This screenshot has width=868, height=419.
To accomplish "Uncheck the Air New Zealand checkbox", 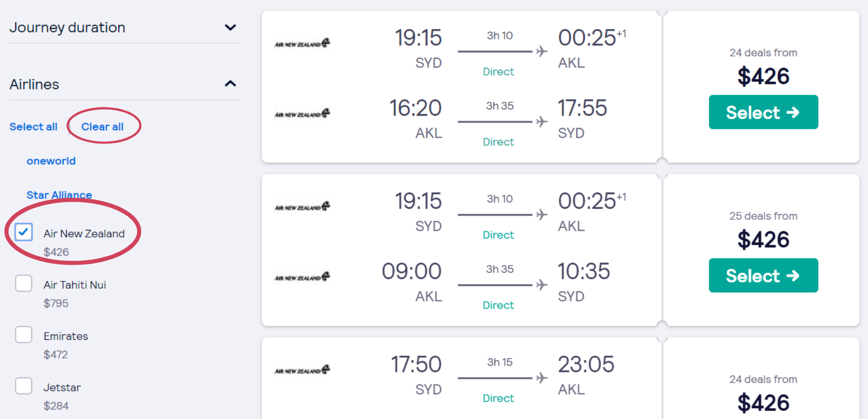I will 24,232.
